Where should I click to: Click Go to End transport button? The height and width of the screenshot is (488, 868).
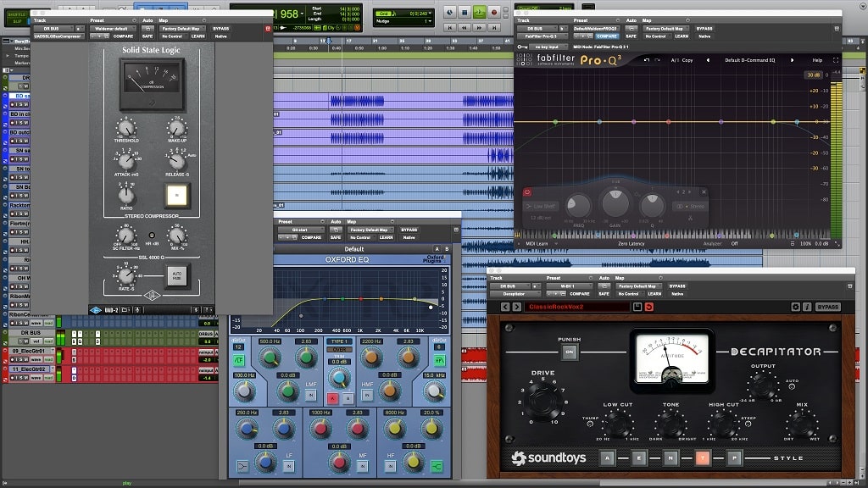494,27
